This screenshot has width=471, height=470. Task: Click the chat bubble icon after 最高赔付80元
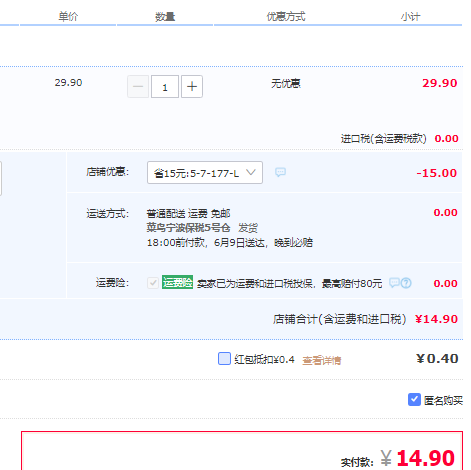(394, 283)
